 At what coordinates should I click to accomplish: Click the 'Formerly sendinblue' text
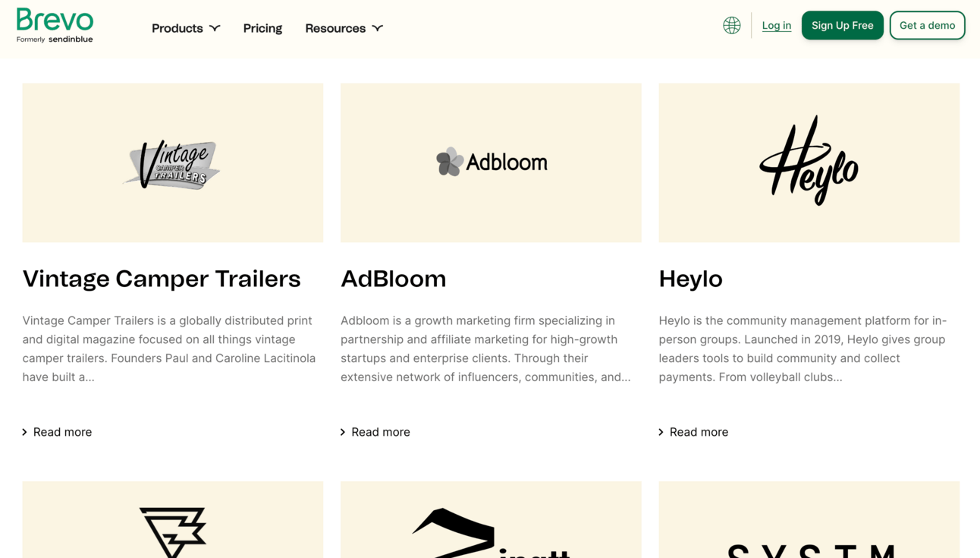click(x=55, y=39)
